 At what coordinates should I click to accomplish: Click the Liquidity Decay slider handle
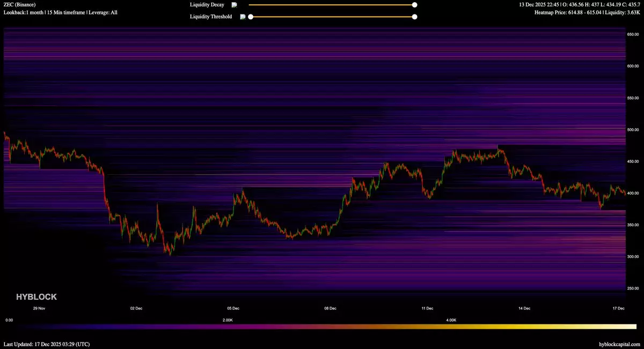click(x=414, y=5)
